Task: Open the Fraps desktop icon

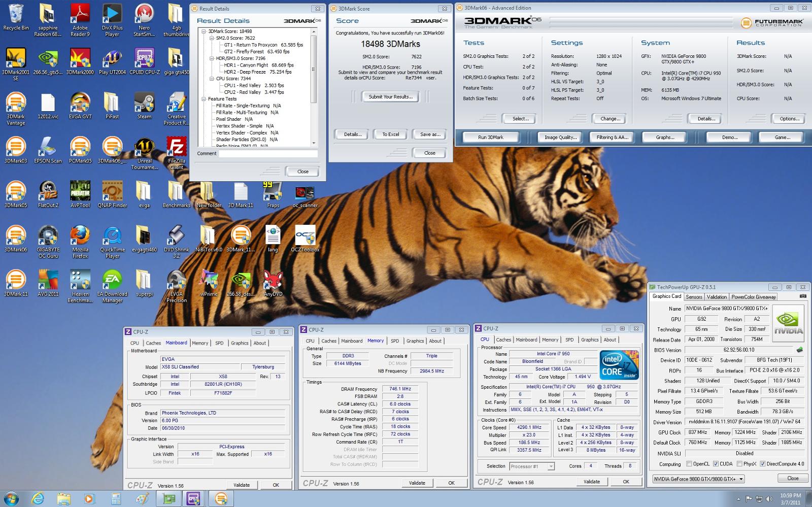Action: click(273, 195)
